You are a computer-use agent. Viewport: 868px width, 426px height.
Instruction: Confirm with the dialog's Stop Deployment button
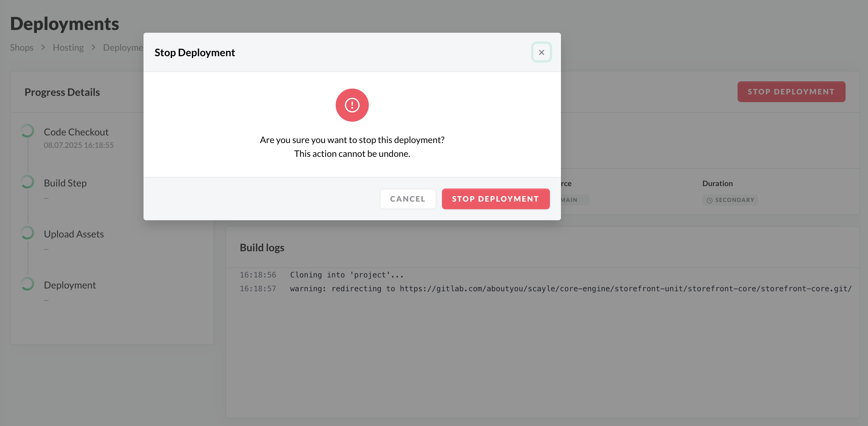coord(495,199)
